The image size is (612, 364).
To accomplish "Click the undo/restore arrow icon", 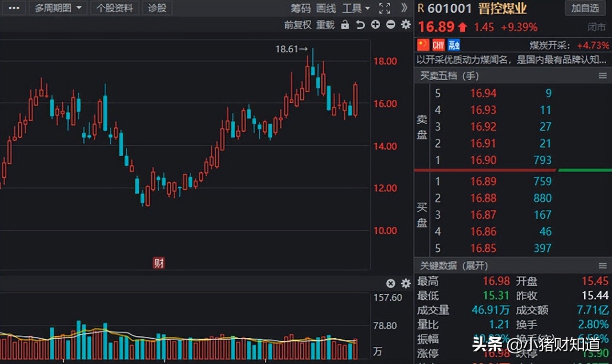I will (360, 25).
